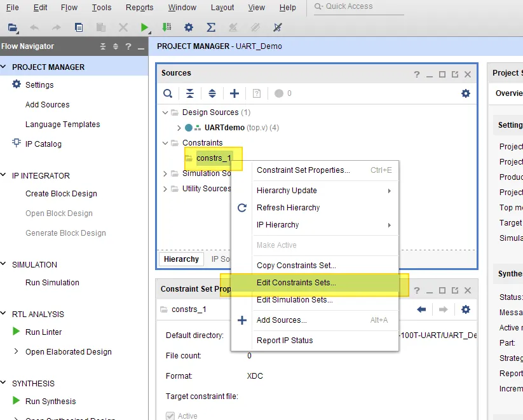Choose Add Sources in the context menu

tap(315, 320)
